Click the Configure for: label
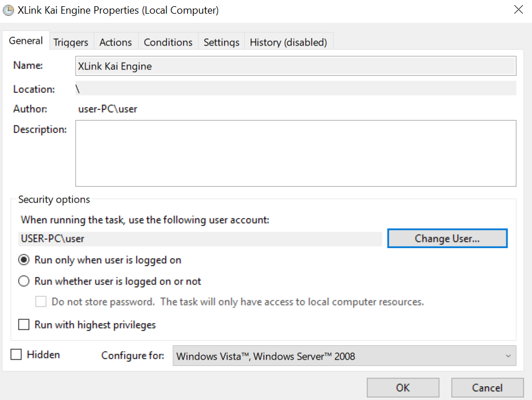Viewport: 532px width, 400px height. [133, 355]
